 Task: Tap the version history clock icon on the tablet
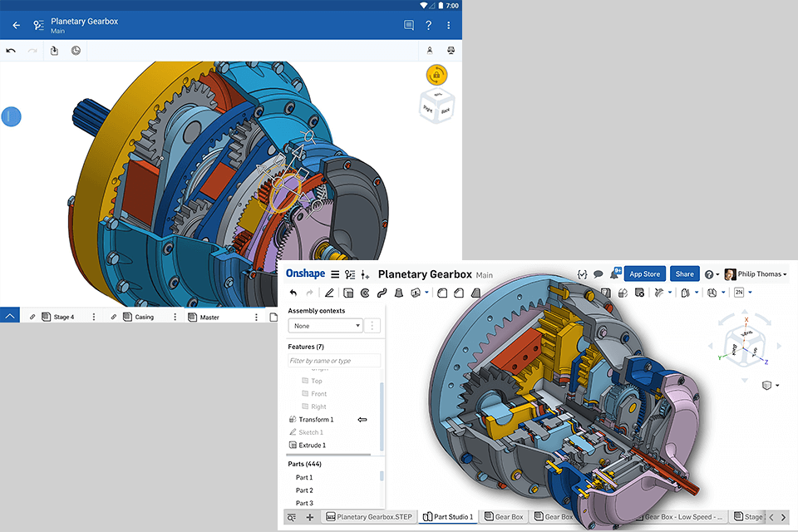coord(75,50)
